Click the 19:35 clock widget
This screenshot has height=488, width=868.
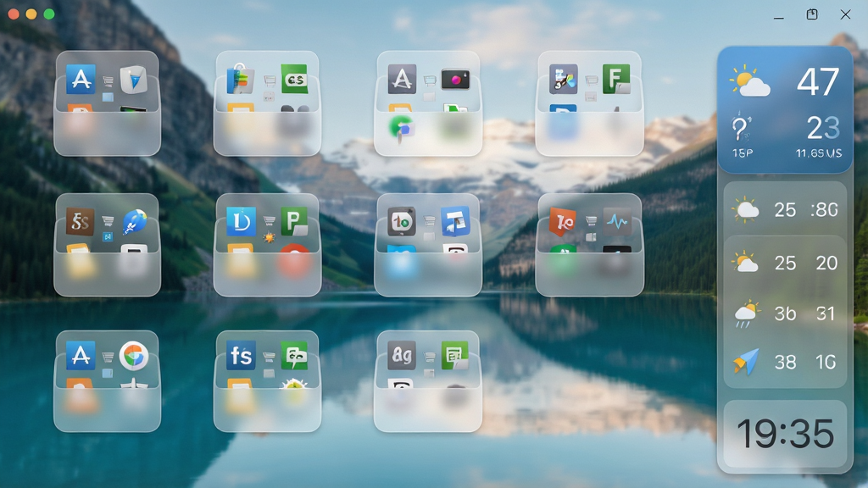coord(785,433)
